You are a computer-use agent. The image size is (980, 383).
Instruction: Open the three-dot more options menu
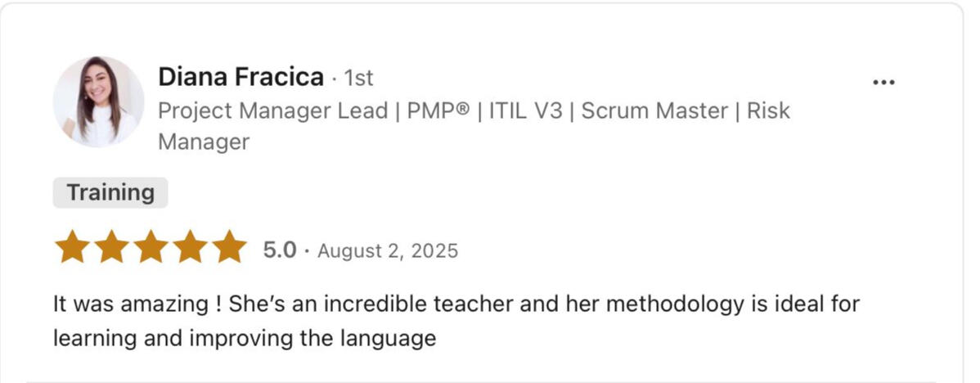pyautogui.click(x=883, y=83)
